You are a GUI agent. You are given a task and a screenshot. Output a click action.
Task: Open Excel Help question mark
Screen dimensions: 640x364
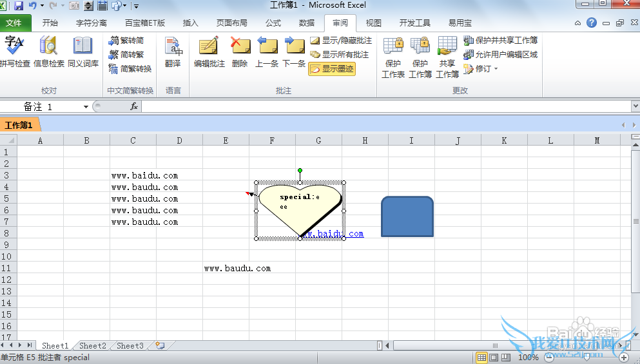pyautogui.click(x=592, y=23)
